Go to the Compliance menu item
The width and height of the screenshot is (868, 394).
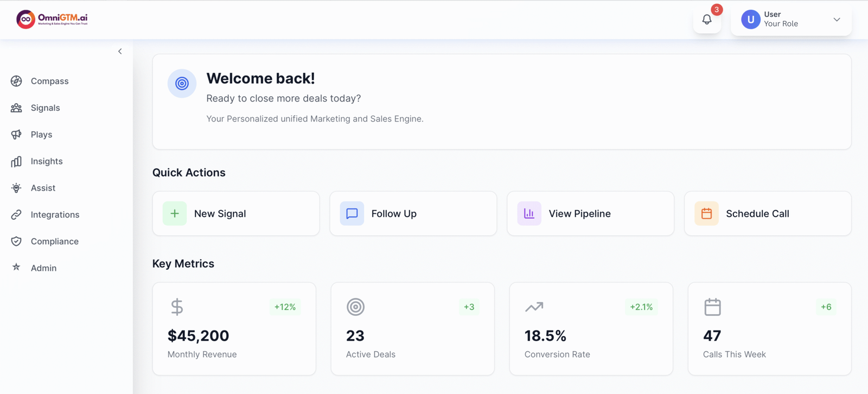pos(54,242)
